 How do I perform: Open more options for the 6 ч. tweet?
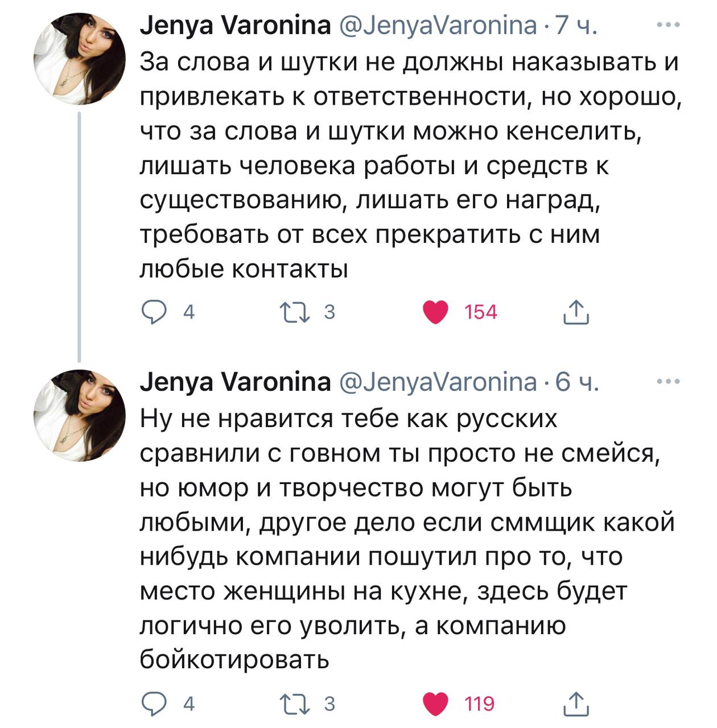point(668,382)
